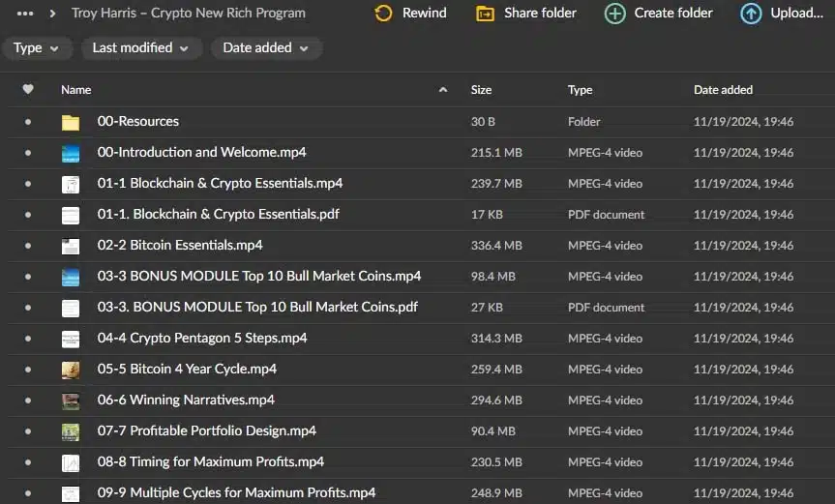Viewport: 835px width, 504px height.
Task: Toggle favorite dot for 00-Resources
Action: [28, 122]
